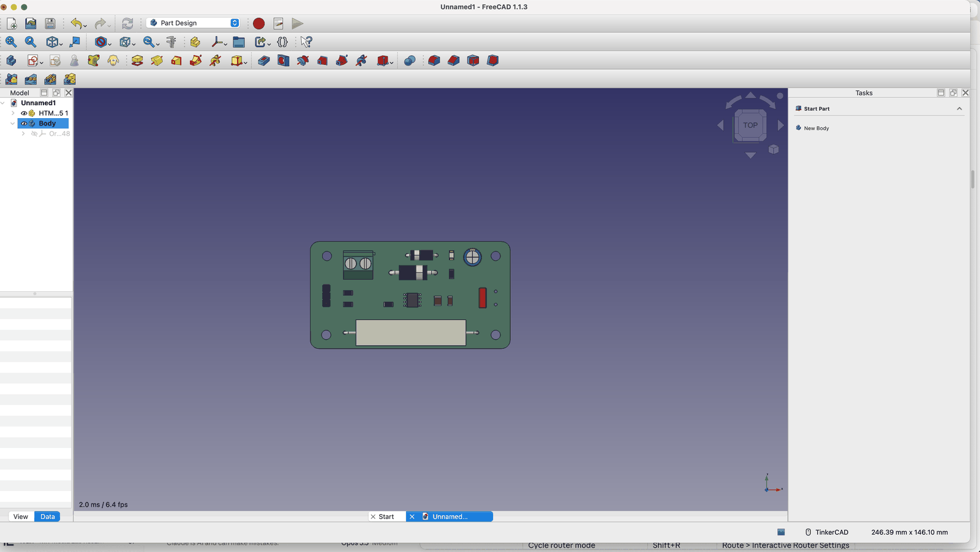Click the Undo arrow icon
Image resolution: width=980 pixels, height=552 pixels.
point(76,23)
